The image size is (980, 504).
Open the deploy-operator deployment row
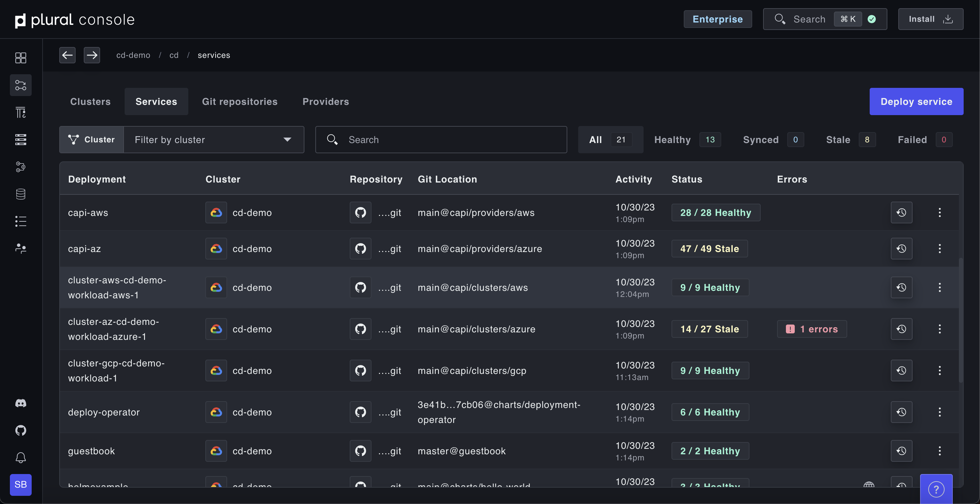[x=509, y=412]
